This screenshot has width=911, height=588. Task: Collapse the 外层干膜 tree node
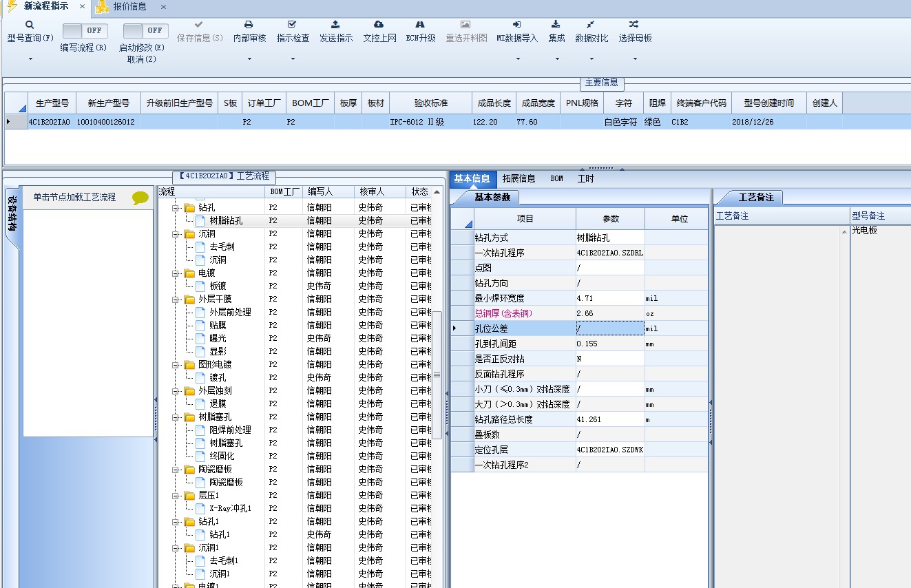point(176,300)
